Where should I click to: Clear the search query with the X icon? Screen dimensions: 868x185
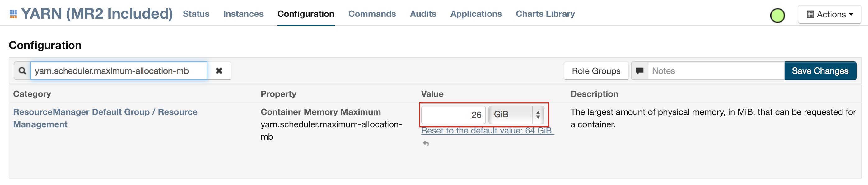[219, 71]
